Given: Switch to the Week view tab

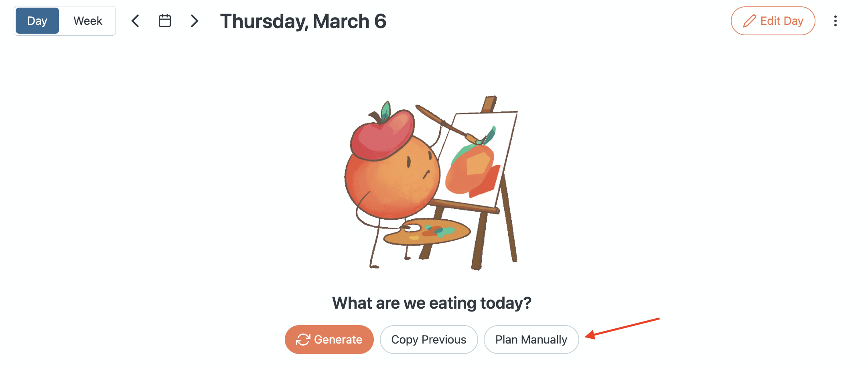Looking at the screenshot, I should pyautogui.click(x=88, y=21).
